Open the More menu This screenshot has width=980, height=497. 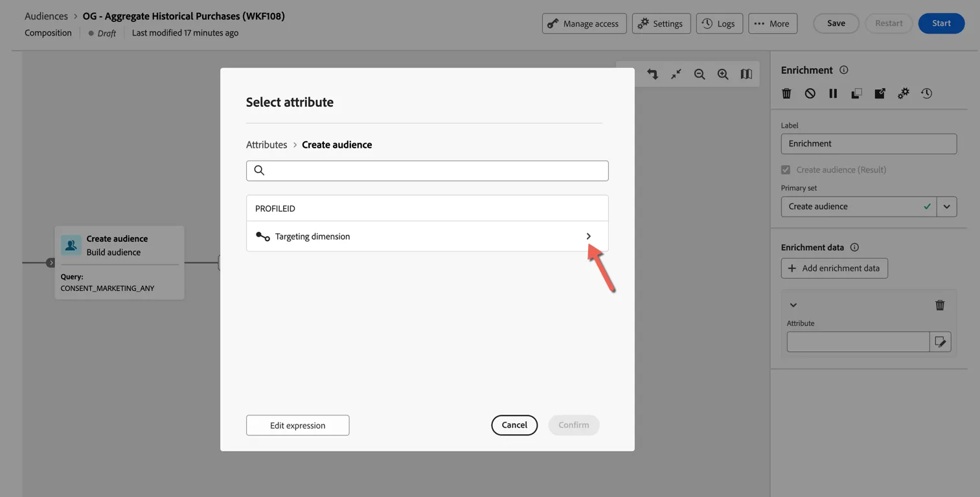(772, 23)
